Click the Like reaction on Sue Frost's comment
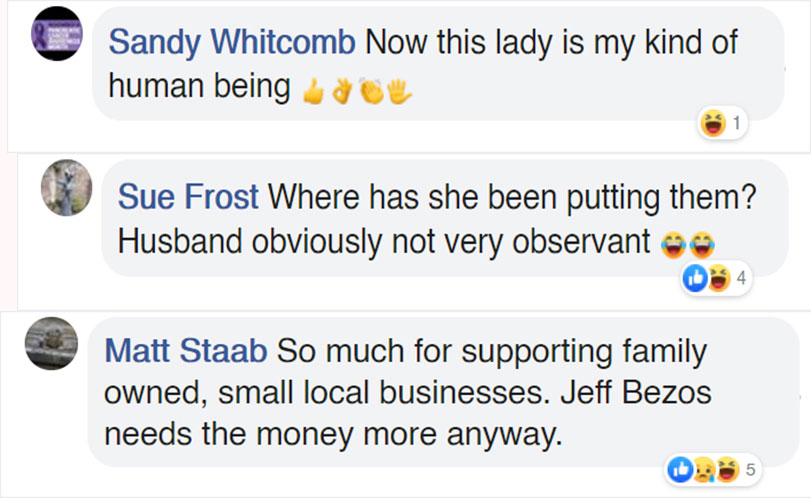 (x=696, y=278)
